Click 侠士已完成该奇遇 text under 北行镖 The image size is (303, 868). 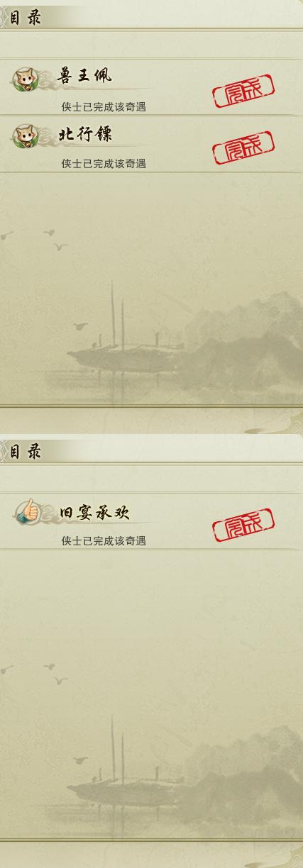[104, 164]
